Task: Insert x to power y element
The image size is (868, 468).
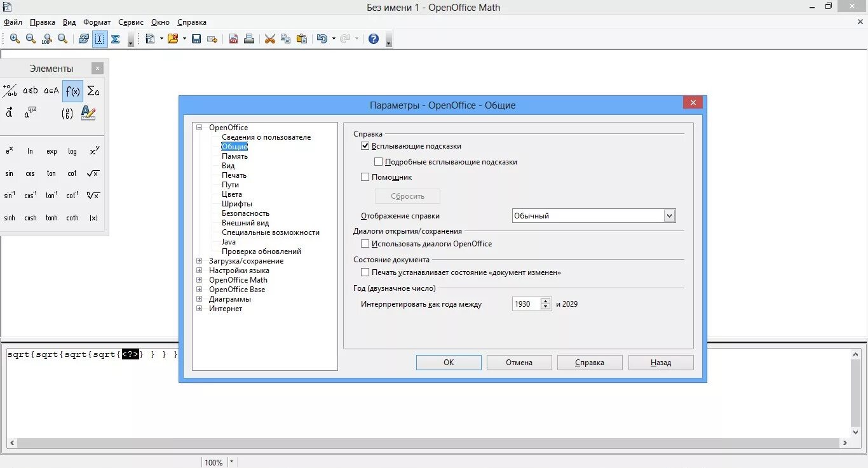Action: tap(93, 151)
